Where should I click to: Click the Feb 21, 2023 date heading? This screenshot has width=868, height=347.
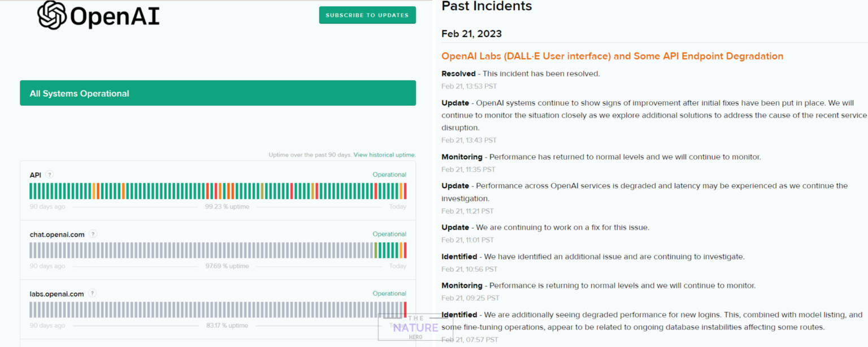tap(471, 34)
